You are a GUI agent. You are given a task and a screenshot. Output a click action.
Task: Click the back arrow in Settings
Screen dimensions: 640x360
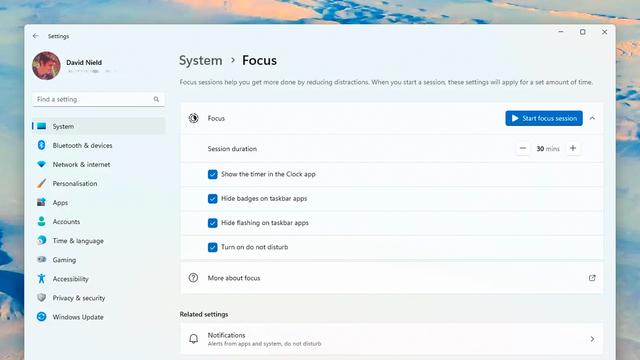(x=36, y=36)
